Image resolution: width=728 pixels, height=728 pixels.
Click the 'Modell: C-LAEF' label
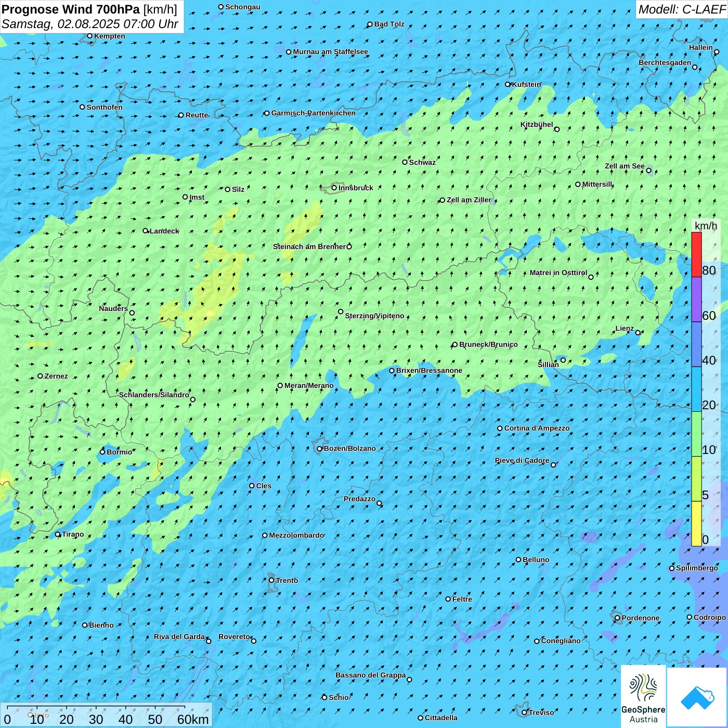coord(681,9)
